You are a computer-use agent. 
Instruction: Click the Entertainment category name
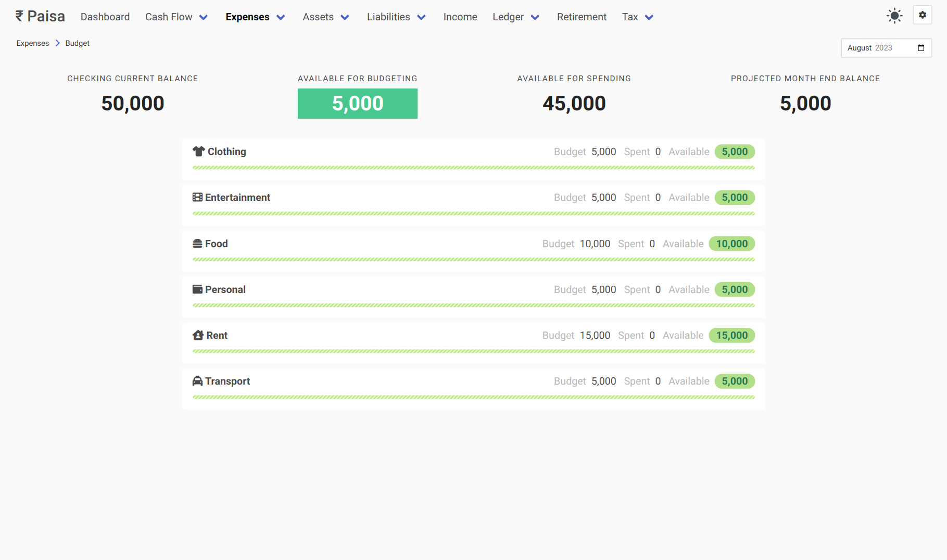pos(238,197)
